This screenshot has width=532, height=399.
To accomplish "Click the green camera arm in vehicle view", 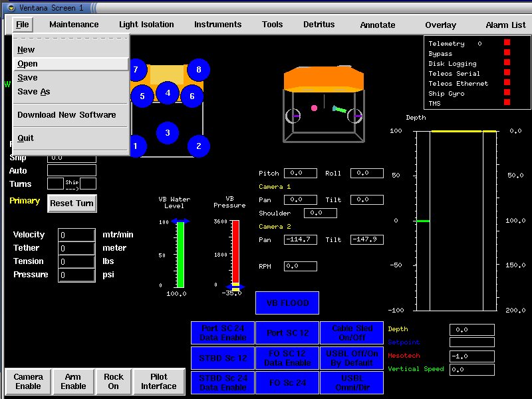I will (339, 109).
